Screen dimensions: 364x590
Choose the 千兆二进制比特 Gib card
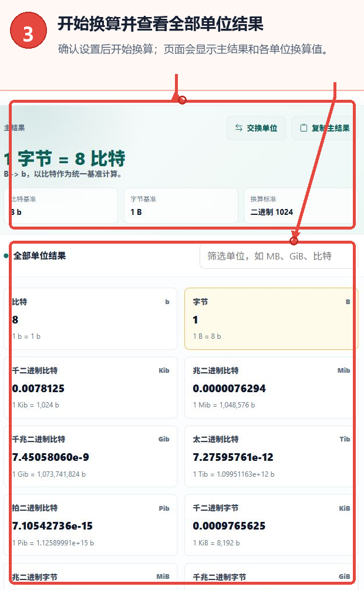90,456
